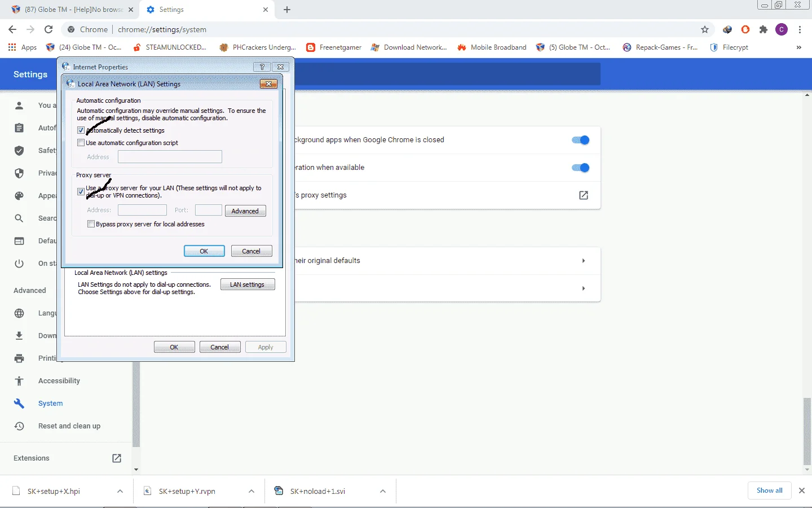
Task: Click the Extensions external link icon
Action: click(x=117, y=458)
